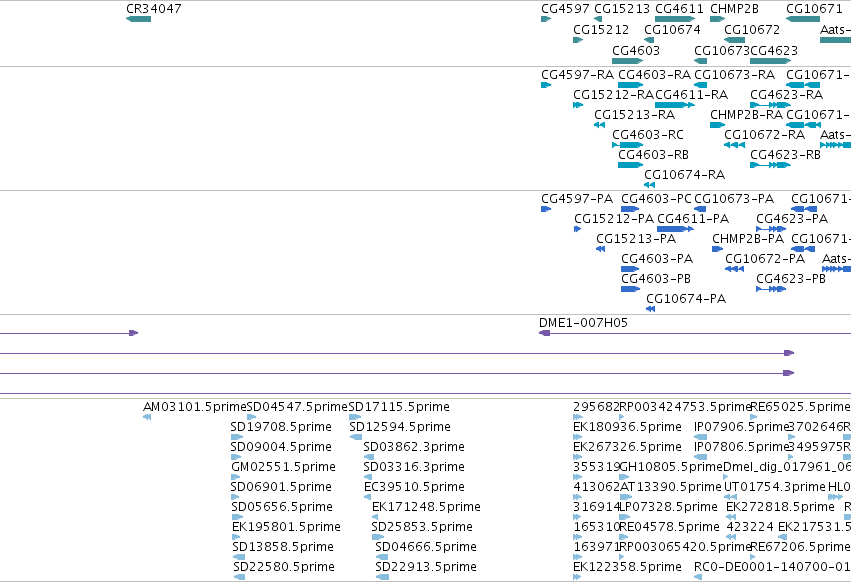Viewport: 851px width, 582px height.
Task: Open the CG4597-RA transcript label
Action: (577, 74)
